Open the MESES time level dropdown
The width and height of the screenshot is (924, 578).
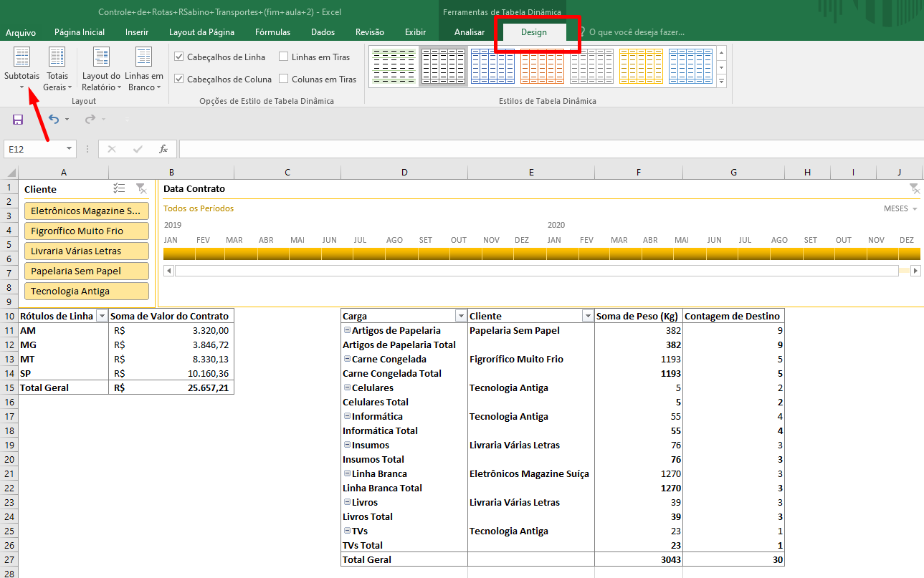[x=901, y=208]
